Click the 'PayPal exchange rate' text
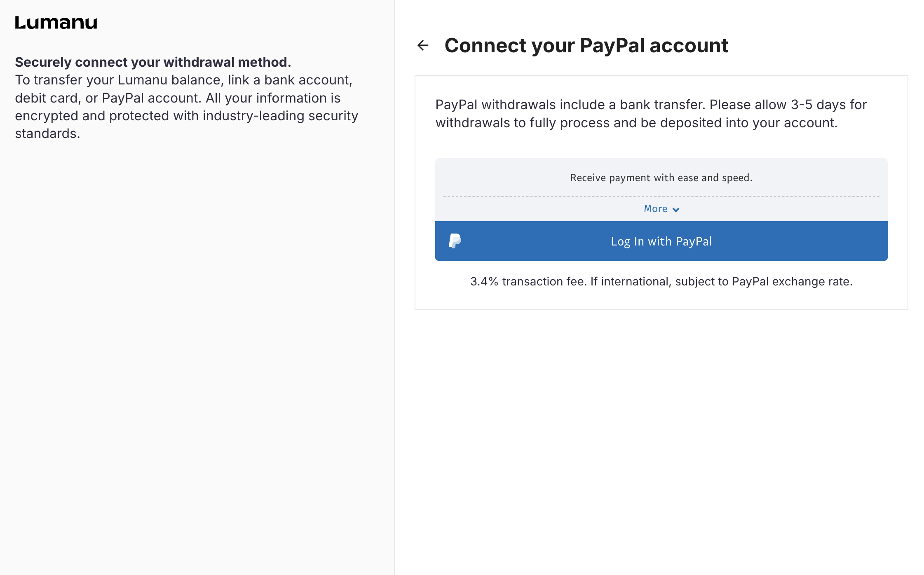The image size is (924, 575). tap(791, 281)
